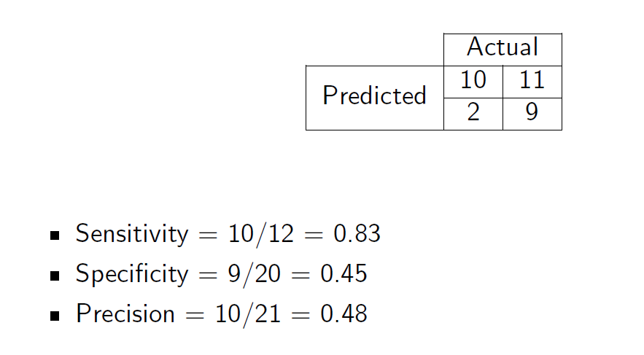The height and width of the screenshot is (355, 644).
Task: Click the result value 0.48
Action: [344, 313]
